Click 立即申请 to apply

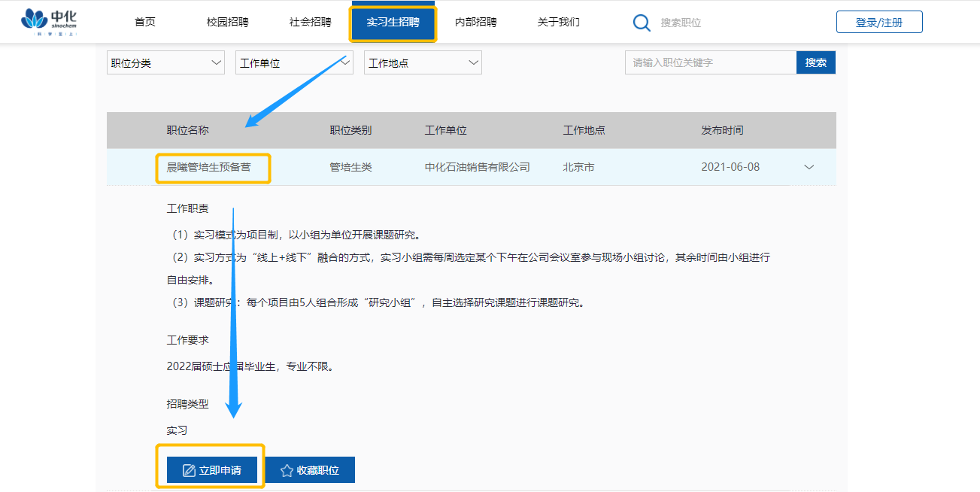pos(212,470)
